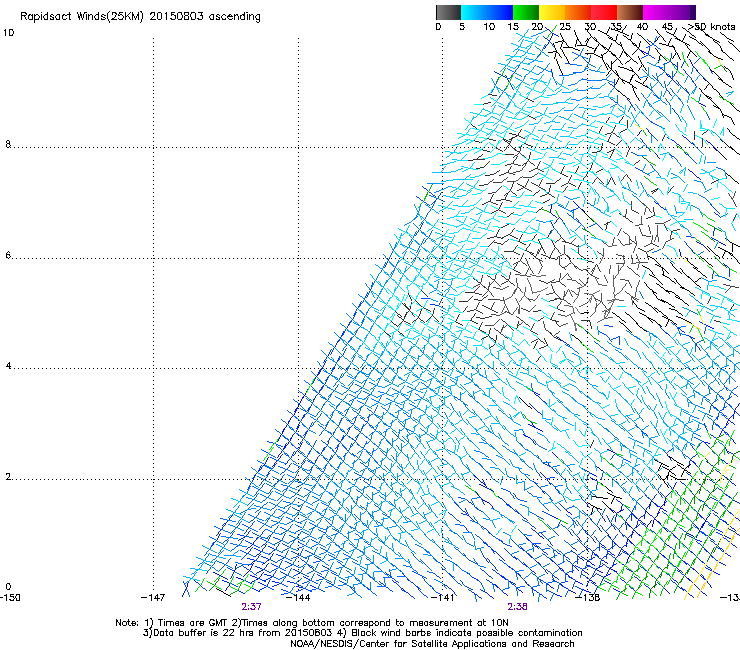Click the purple 2:37 time marker
Image resolution: width=740 pixels, height=650 pixels.
[252, 607]
